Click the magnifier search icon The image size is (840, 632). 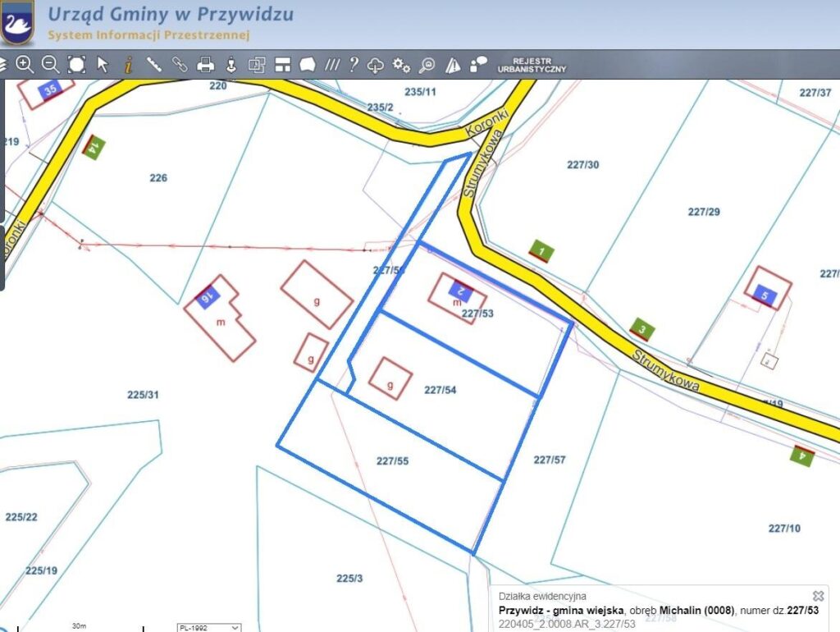(x=427, y=65)
